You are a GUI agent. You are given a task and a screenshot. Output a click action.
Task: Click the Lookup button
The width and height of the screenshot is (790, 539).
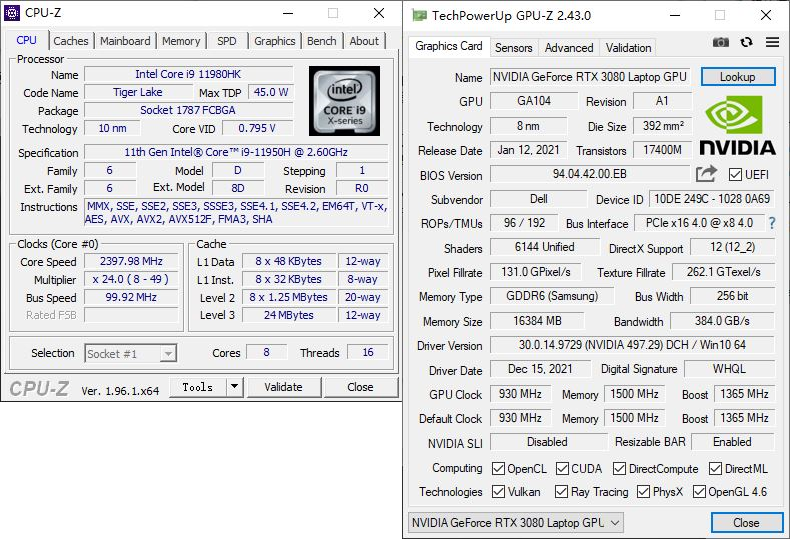click(738, 77)
